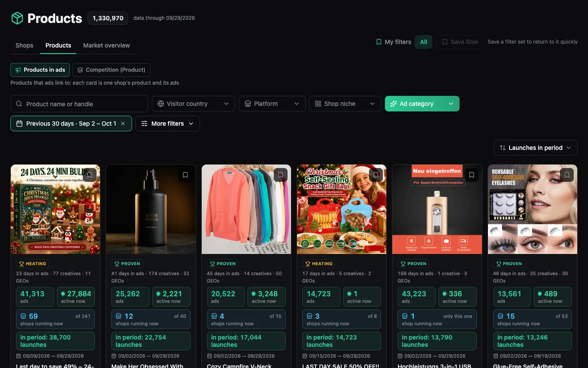Click in period: 13,246 launches
This screenshot has height=368, width=588.
point(533,341)
